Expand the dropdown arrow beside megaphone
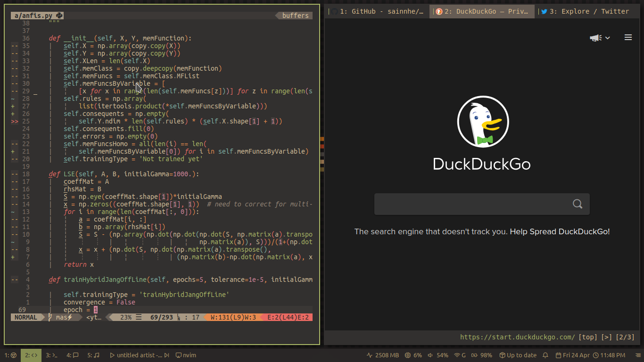 click(x=608, y=38)
